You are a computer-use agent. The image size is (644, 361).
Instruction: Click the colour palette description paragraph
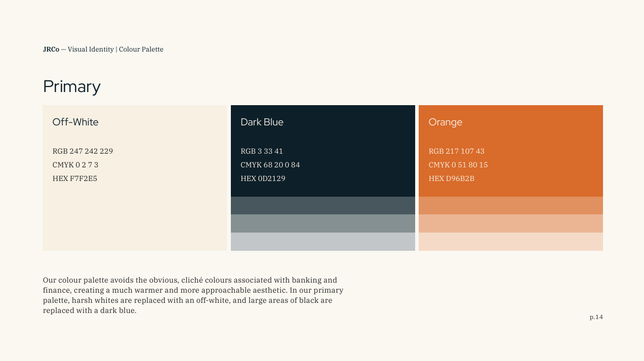pyautogui.click(x=193, y=295)
